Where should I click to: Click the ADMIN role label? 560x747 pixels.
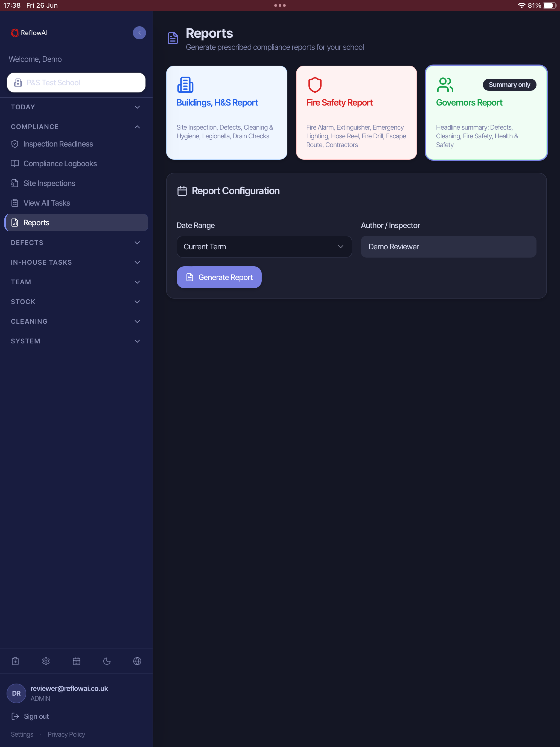tap(40, 698)
